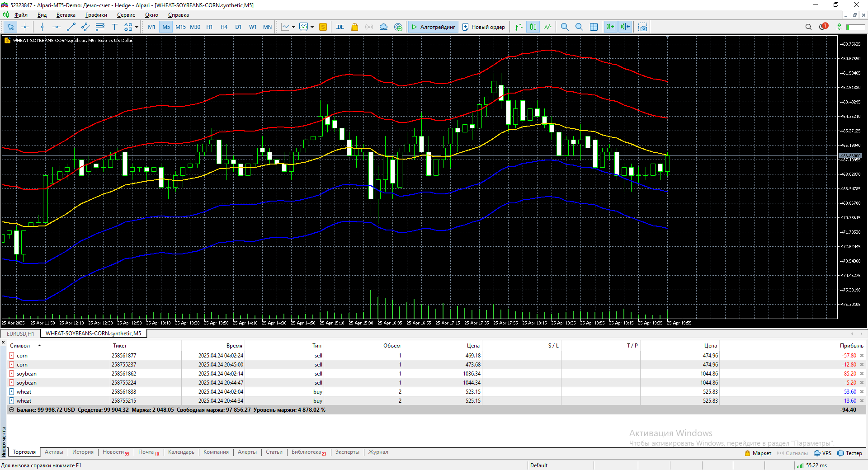The height and width of the screenshot is (470, 868).
Task: Select the equidistant channel tool
Action: pos(85,27)
